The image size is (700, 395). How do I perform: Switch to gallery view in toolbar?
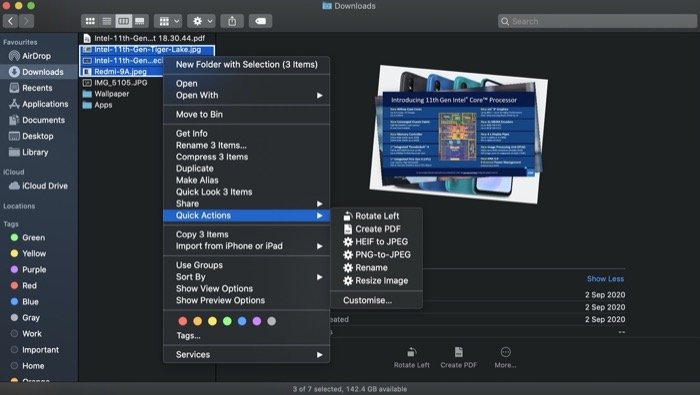coord(140,21)
